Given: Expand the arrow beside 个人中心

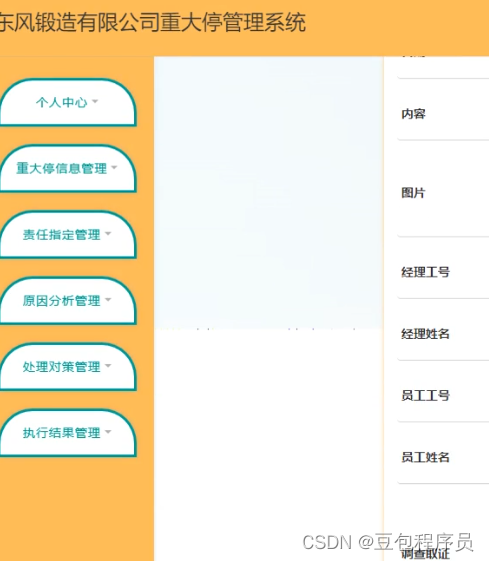Looking at the screenshot, I should pyautogui.click(x=95, y=102).
